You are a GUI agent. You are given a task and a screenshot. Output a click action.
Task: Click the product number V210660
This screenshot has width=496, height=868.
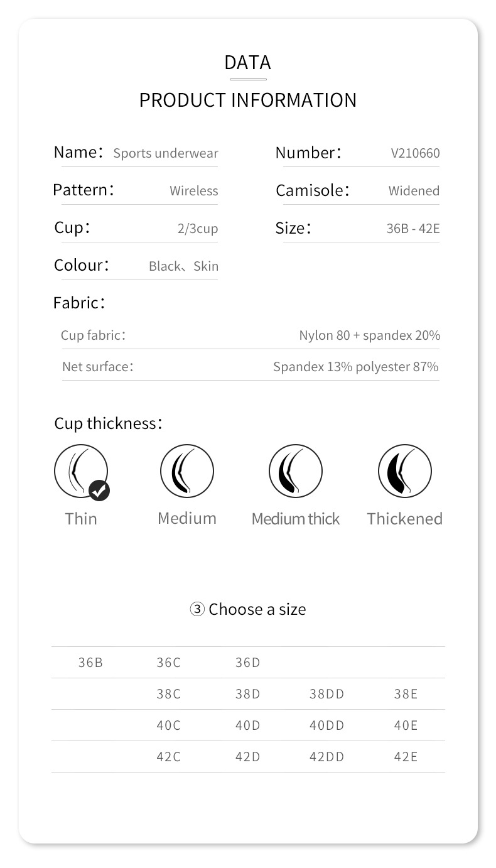coord(415,153)
